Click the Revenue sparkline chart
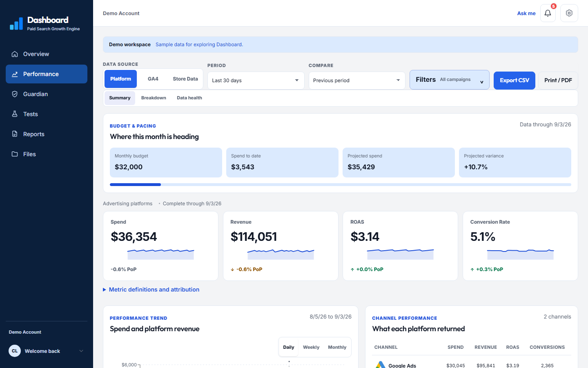The image size is (588, 368). click(281, 254)
